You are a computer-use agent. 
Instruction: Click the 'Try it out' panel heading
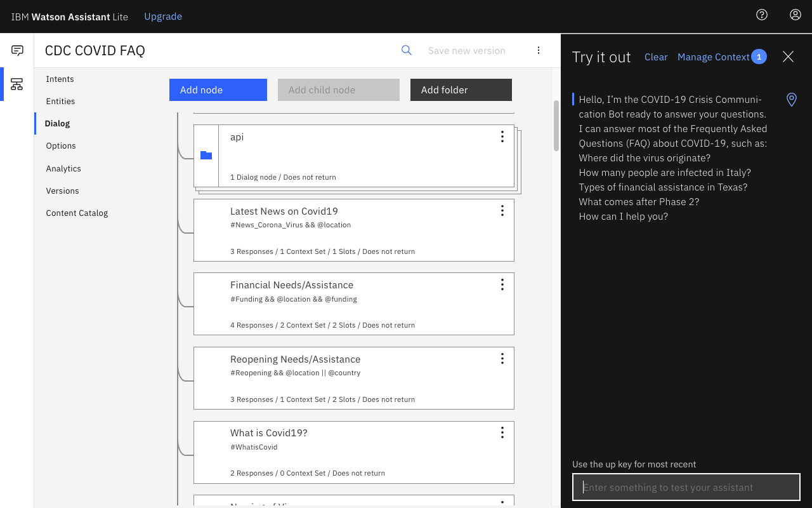pyautogui.click(x=601, y=57)
